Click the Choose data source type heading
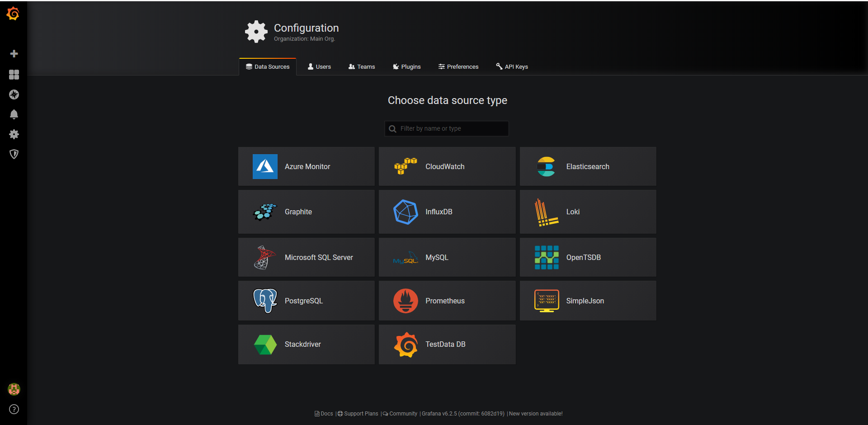 (448, 100)
